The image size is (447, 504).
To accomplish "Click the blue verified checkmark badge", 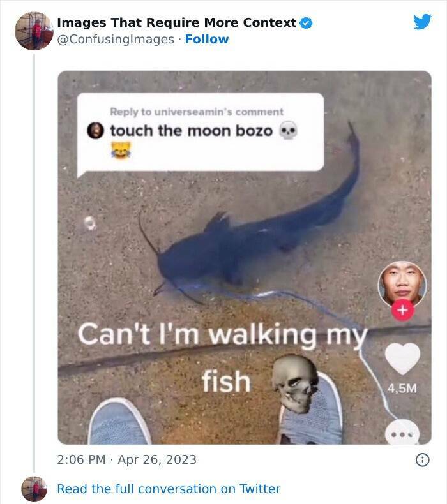I will pos(307,23).
